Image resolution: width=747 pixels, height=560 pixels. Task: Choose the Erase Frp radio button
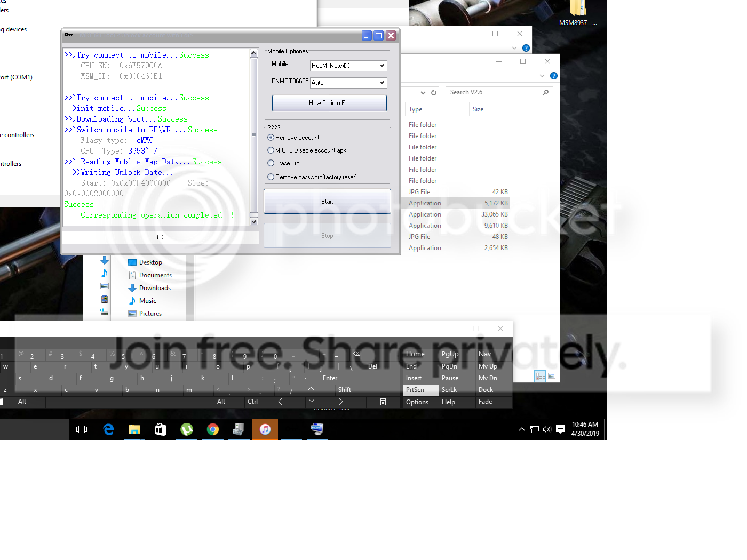[271, 163]
